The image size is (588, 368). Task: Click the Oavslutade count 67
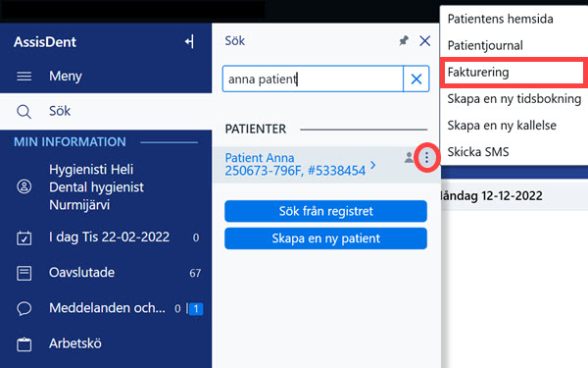(195, 273)
